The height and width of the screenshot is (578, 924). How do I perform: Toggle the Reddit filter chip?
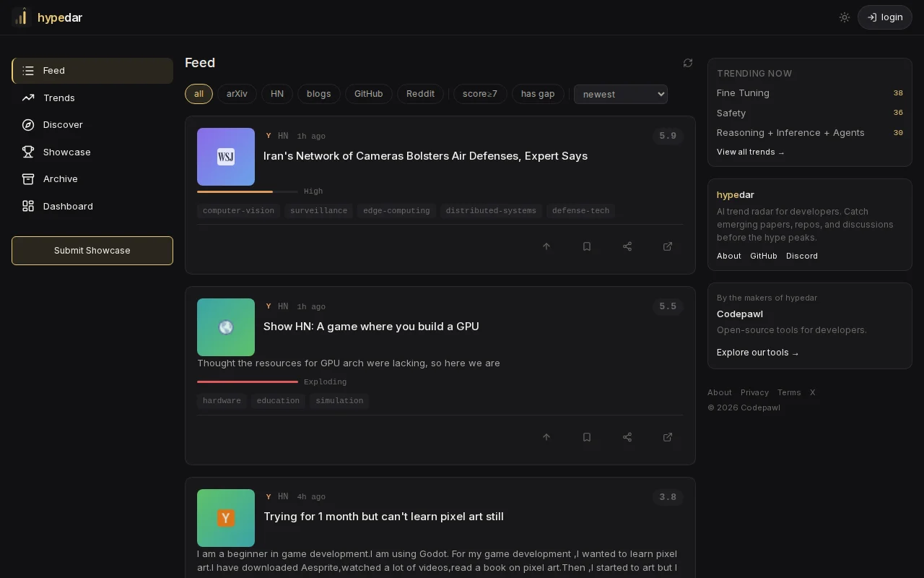point(420,94)
